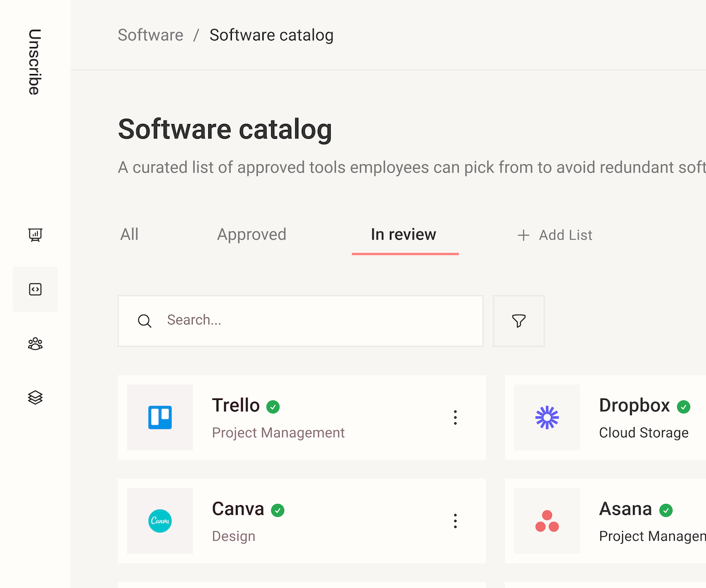Click the green verified badge beside Canva
This screenshot has height=588, width=706.
[278, 510]
